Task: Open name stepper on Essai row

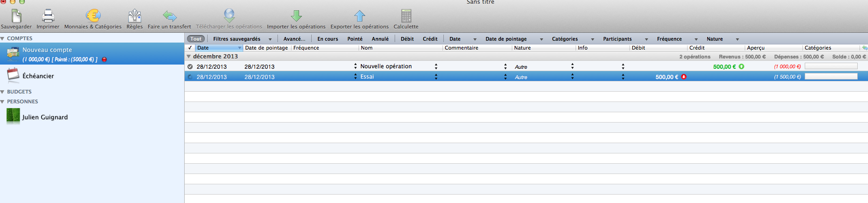Action: pyautogui.click(x=436, y=77)
